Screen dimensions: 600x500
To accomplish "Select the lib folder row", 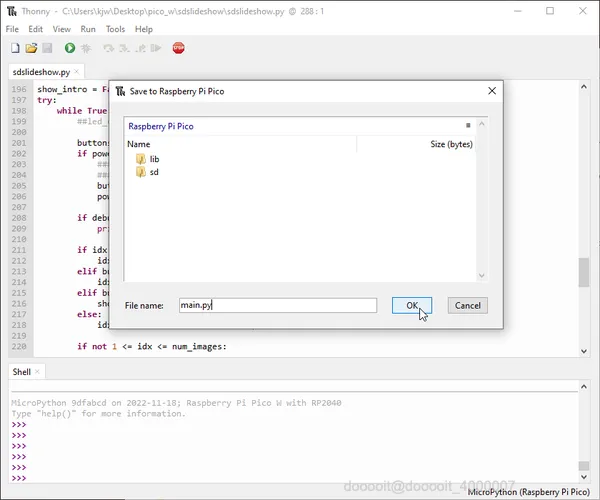I will [x=300, y=159].
